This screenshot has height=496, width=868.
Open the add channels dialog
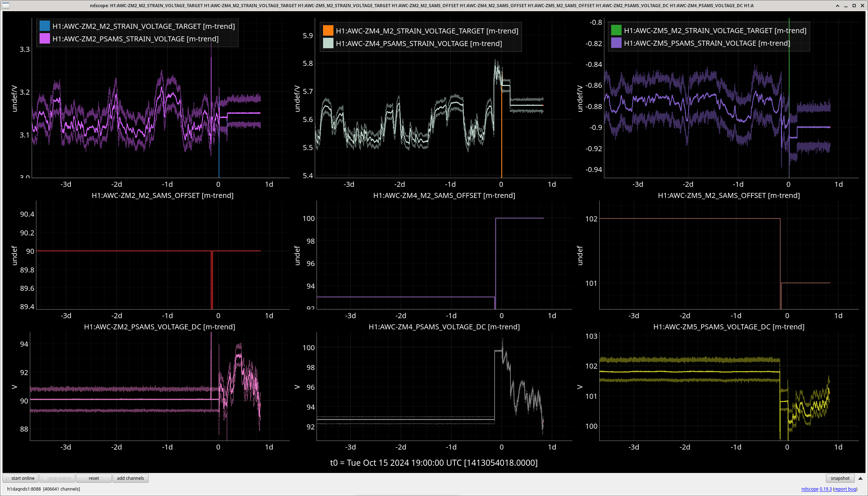[130, 478]
